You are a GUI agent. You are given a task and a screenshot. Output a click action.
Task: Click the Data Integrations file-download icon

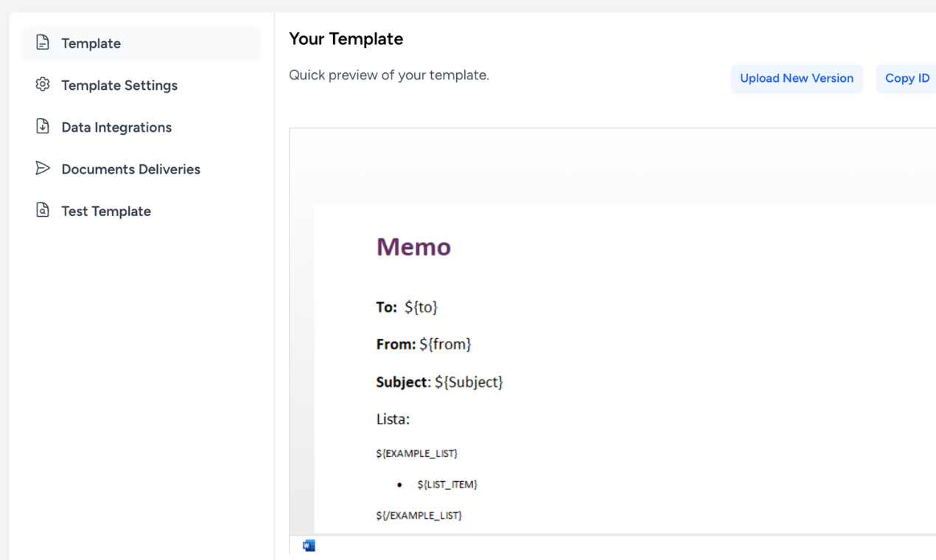(43, 127)
